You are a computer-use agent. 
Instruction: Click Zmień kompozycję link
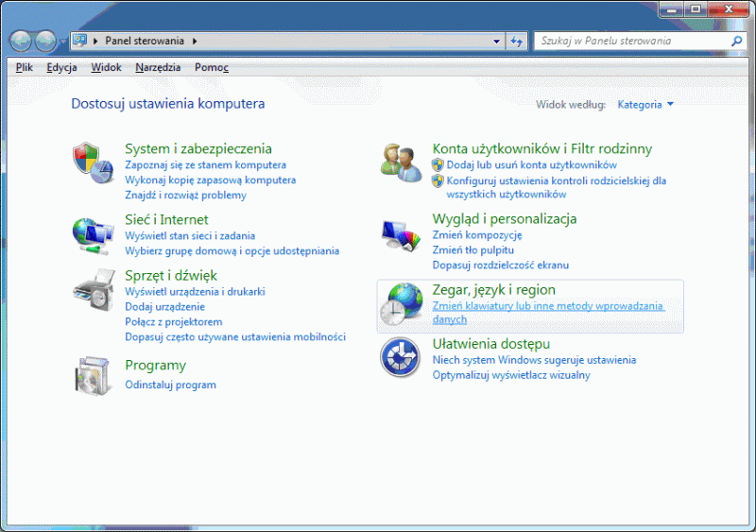pyautogui.click(x=477, y=235)
